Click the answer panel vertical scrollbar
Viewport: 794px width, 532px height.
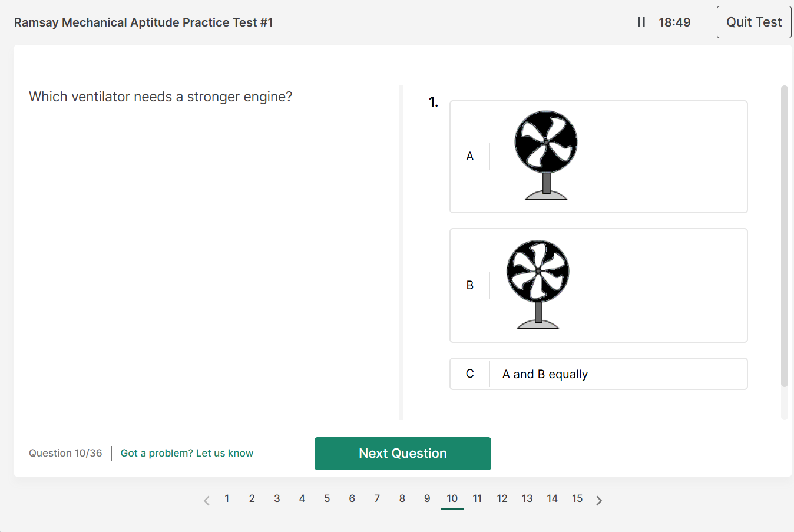coord(784,236)
